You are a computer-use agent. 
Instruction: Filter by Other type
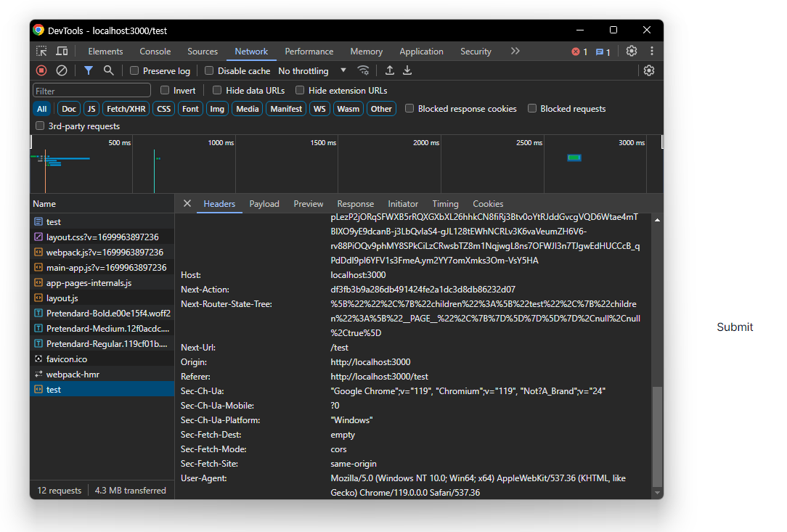(x=381, y=109)
